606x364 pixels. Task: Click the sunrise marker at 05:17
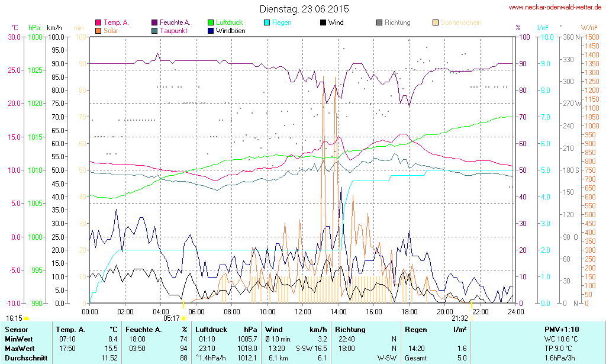click(183, 318)
